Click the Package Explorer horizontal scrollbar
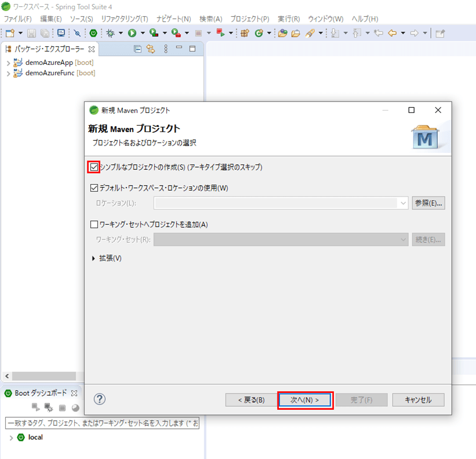This screenshot has height=459, width=476. (x=44, y=376)
